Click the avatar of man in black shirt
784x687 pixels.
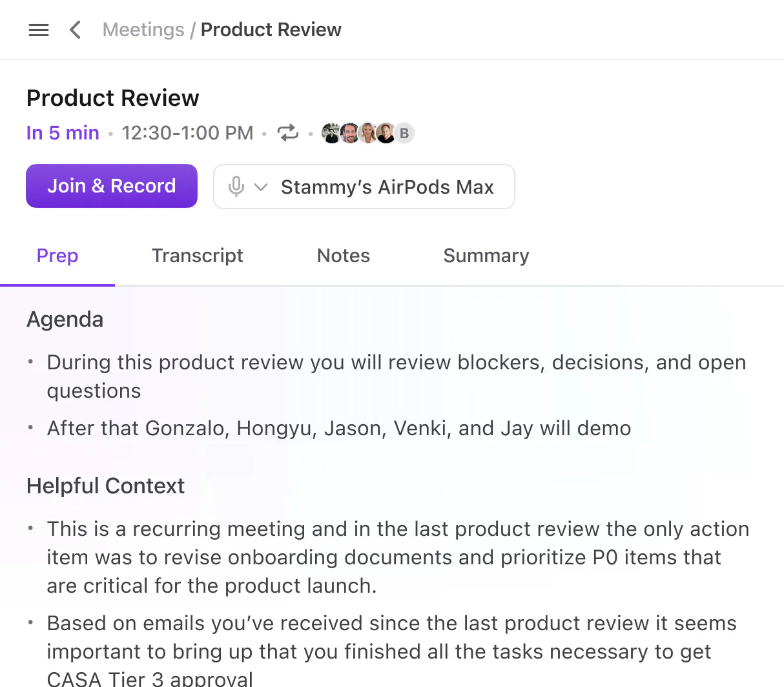coord(386,133)
